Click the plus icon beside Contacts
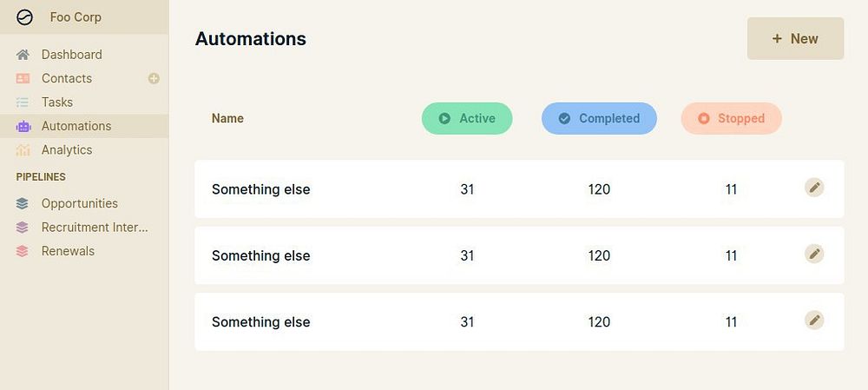 (x=154, y=78)
